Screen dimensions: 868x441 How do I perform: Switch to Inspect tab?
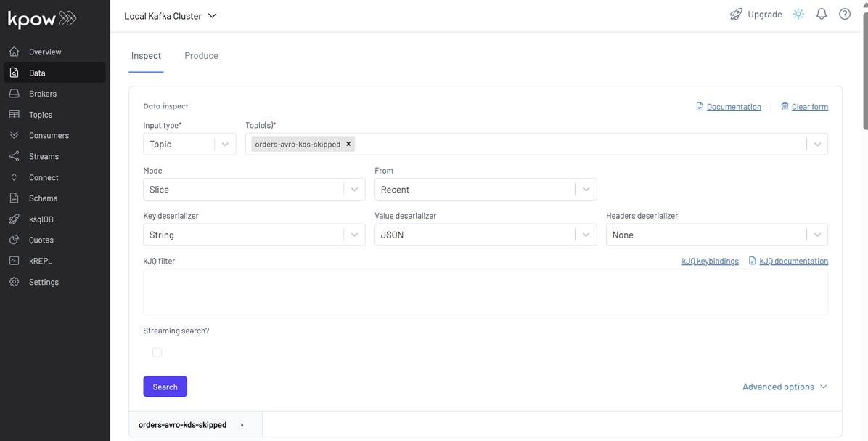tap(146, 56)
